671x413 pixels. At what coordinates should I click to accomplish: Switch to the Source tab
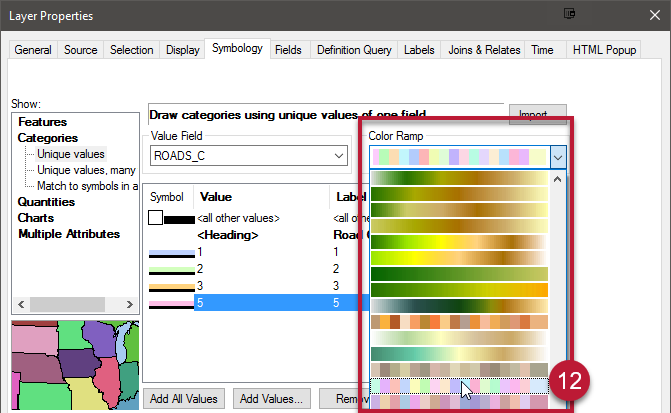point(80,50)
